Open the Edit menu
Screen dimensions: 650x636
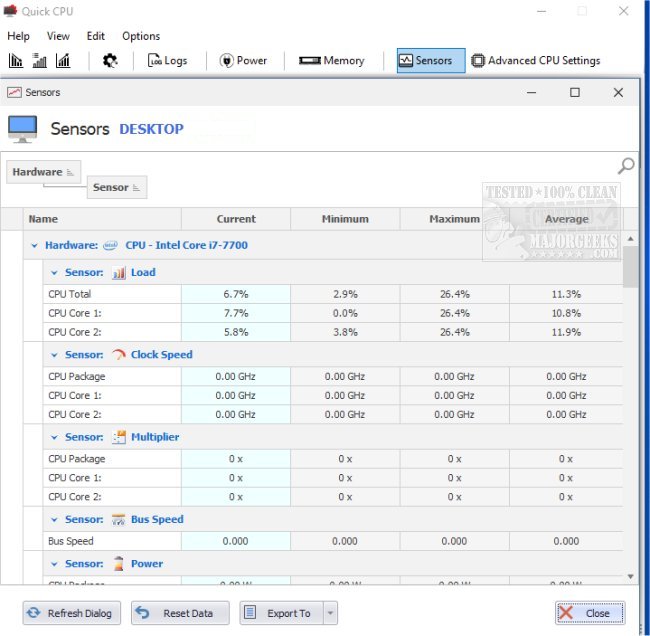tap(96, 36)
